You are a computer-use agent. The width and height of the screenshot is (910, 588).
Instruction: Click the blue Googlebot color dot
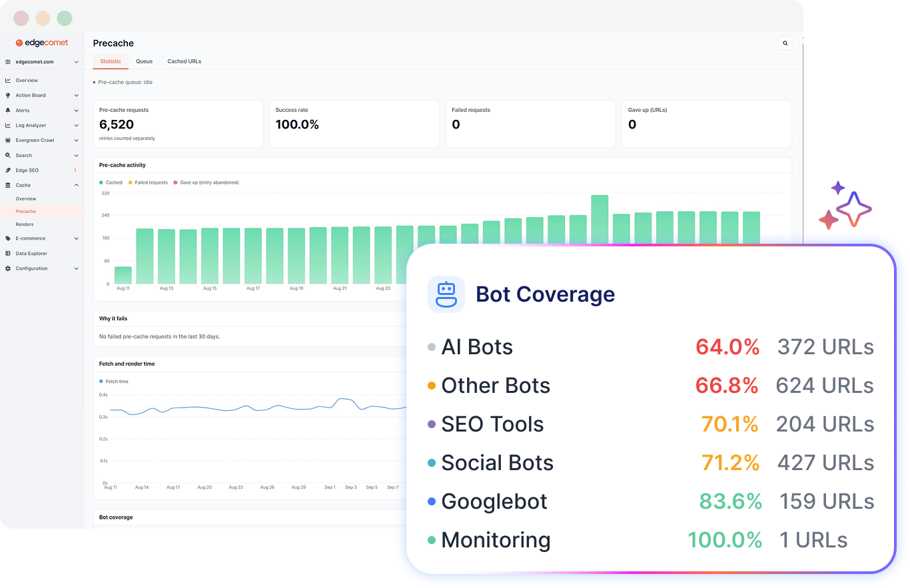click(432, 501)
